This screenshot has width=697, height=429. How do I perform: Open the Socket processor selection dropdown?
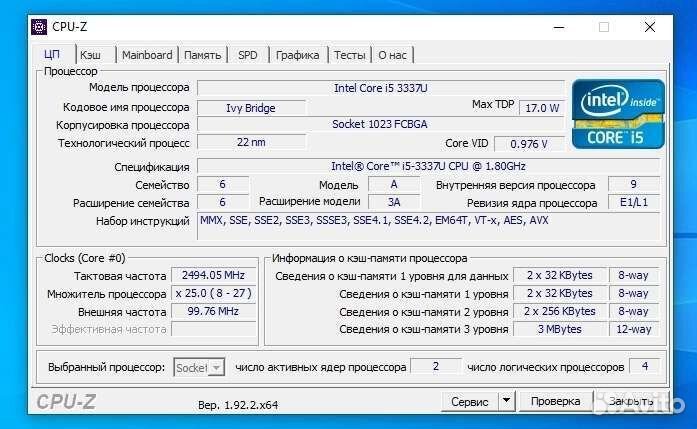199,368
